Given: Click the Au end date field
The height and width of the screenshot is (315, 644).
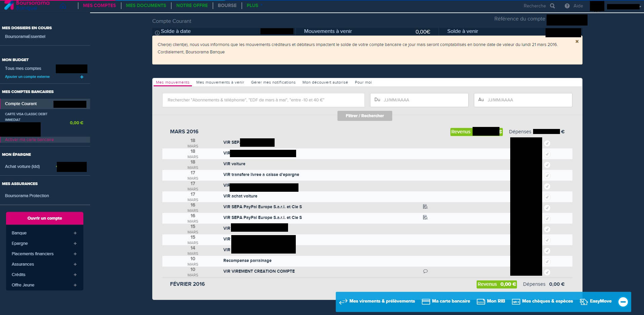Looking at the screenshot, I should click(x=523, y=100).
